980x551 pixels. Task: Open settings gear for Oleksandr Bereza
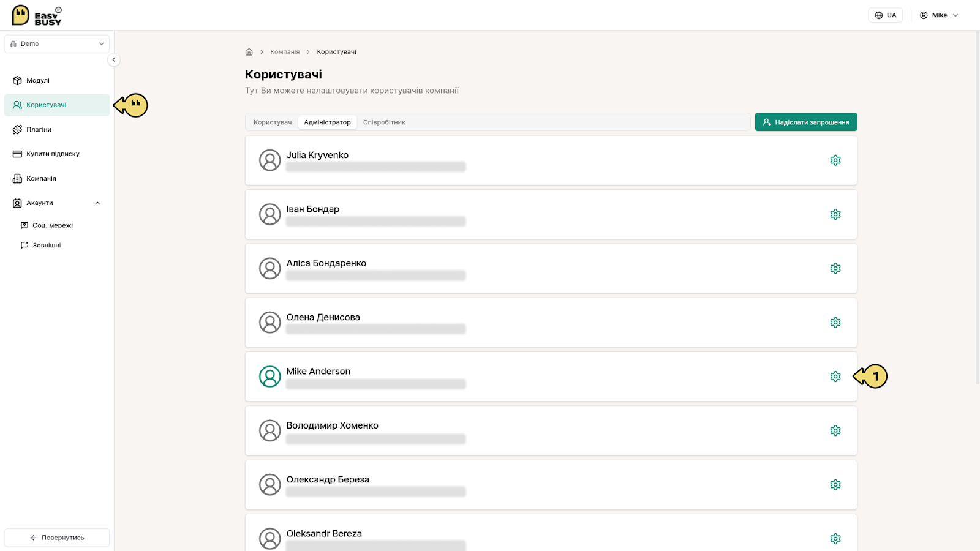pyautogui.click(x=835, y=539)
